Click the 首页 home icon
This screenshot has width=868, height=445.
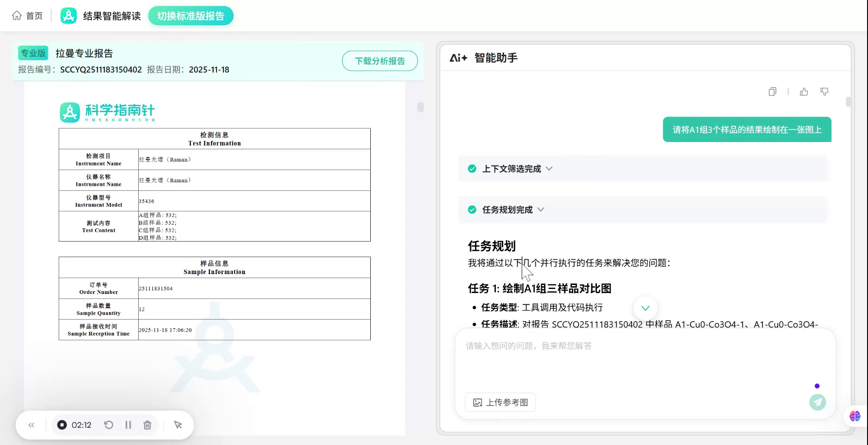pos(17,15)
